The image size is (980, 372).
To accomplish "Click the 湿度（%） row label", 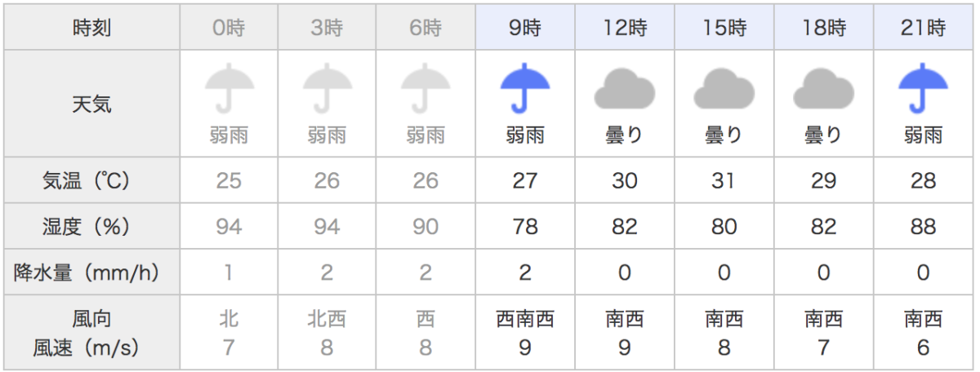I will click(92, 226).
